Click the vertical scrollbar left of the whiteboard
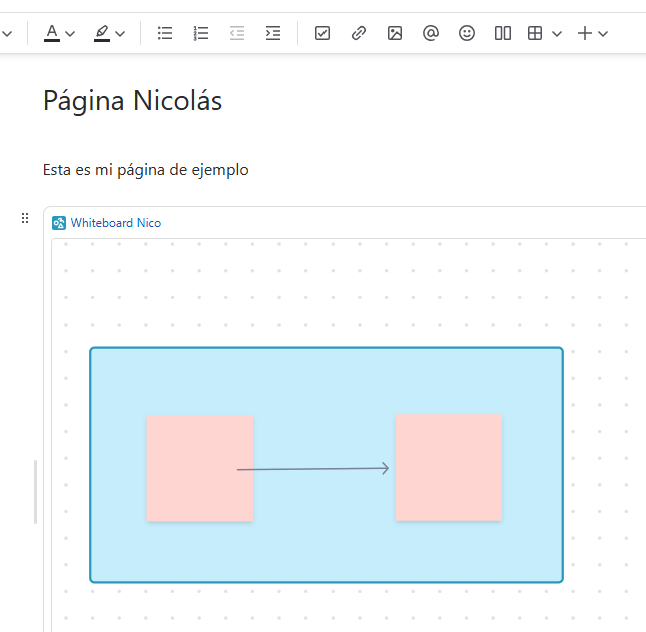 pyautogui.click(x=35, y=492)
